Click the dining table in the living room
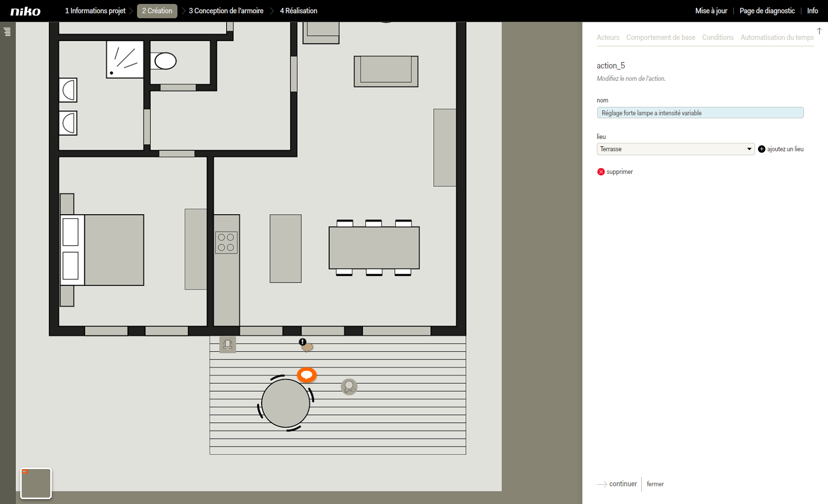 374,248
